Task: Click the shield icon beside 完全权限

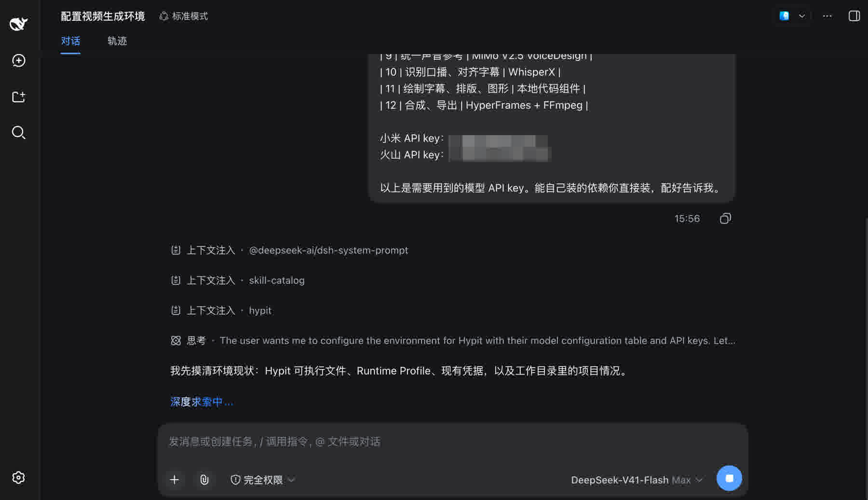Action: click(x=235, y=480)
